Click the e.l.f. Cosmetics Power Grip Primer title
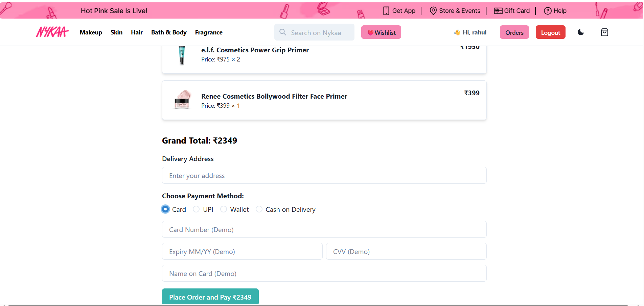This screenshot has width=644, height=306. click(255, 50)
